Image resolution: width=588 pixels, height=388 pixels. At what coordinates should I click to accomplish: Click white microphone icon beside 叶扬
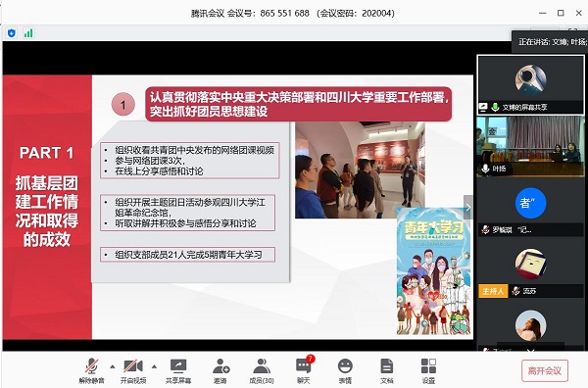point(485,169)
